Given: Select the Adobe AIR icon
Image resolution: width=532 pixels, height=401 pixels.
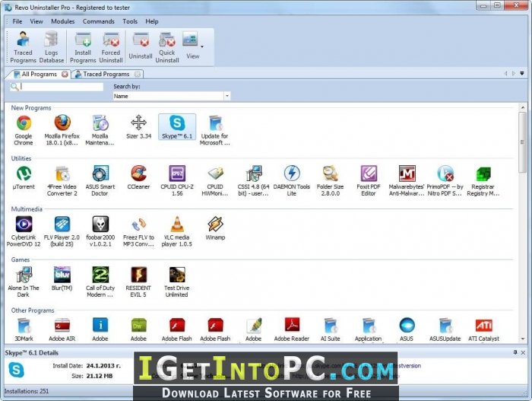Looking at the screenshot, I should tap(62, 329).
